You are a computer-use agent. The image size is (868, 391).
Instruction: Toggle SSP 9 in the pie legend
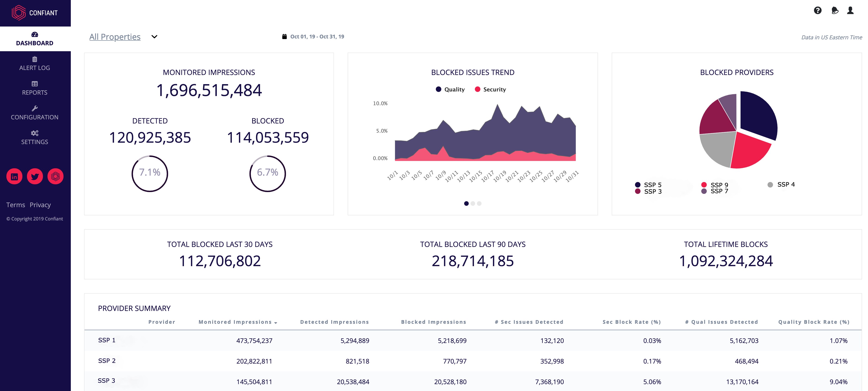714,185
